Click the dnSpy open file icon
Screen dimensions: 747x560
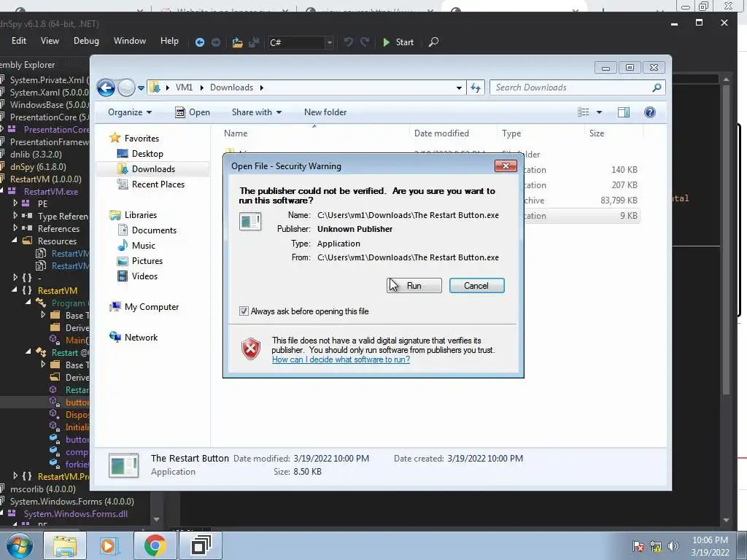coord(237,42)
